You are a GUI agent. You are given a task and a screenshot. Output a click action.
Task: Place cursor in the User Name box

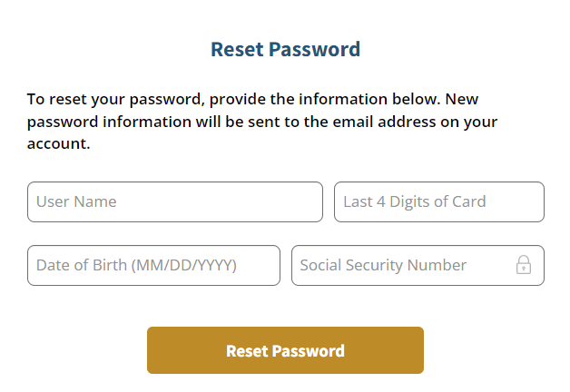pyautogui.click(x=174, y=201)
